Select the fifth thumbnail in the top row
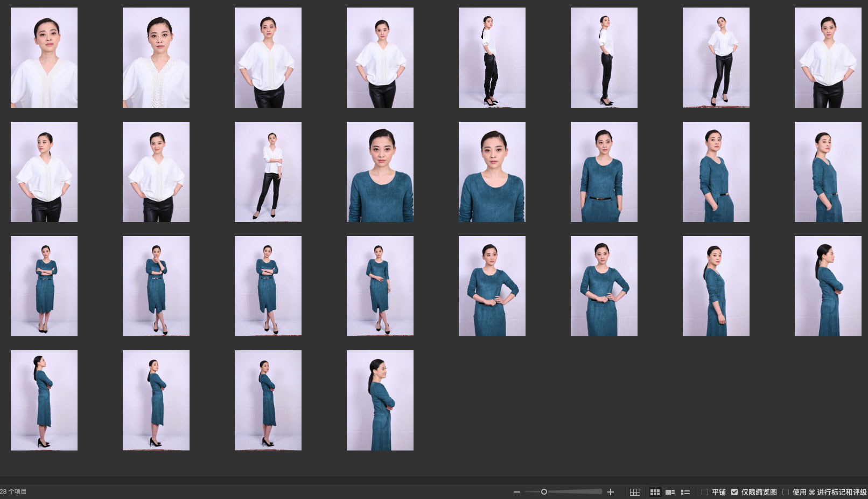This screenshot has height=499, width=868. 492,58
